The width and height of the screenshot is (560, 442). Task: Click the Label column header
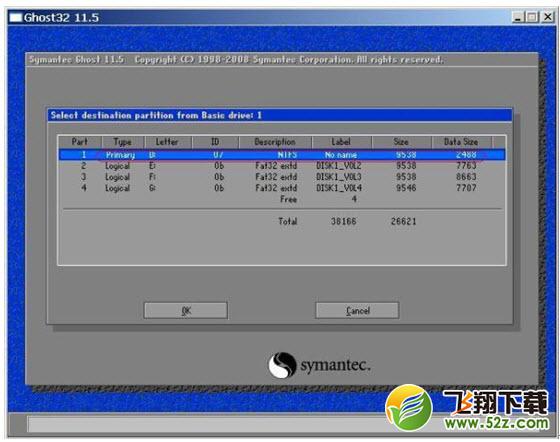click(341, 142)
